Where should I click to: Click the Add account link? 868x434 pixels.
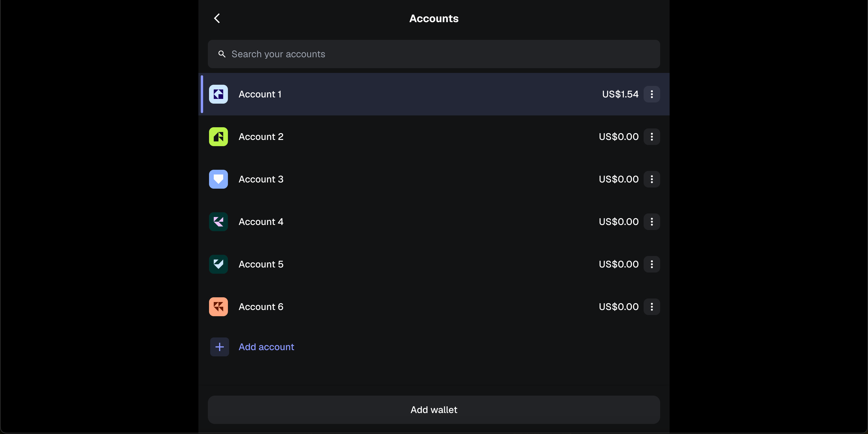tap(266, 347)
